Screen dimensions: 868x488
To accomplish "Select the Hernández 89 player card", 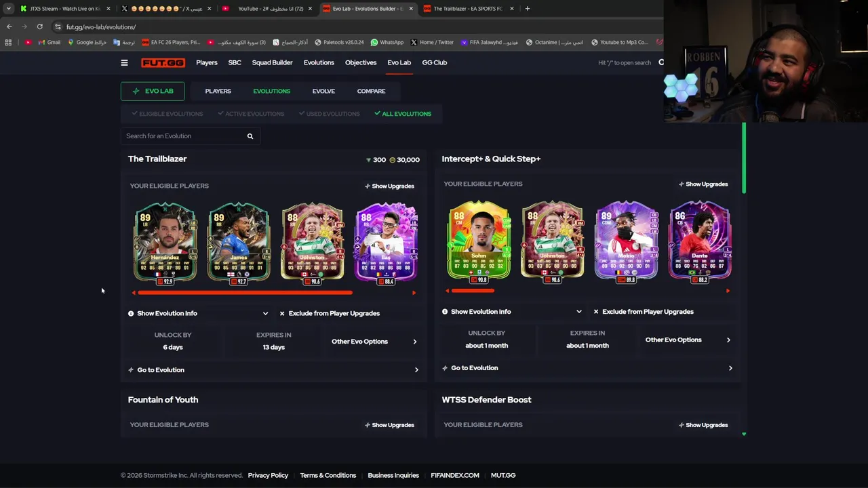I will coord(165,244).
